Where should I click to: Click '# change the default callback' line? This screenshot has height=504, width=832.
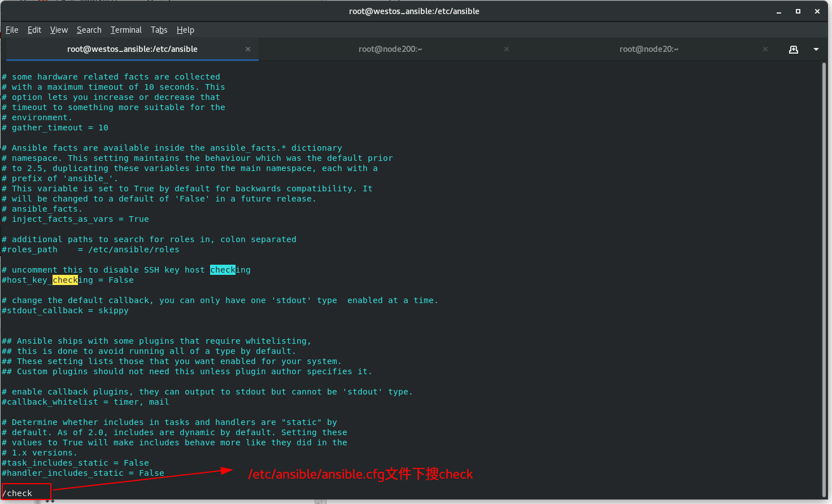[220, 300]
